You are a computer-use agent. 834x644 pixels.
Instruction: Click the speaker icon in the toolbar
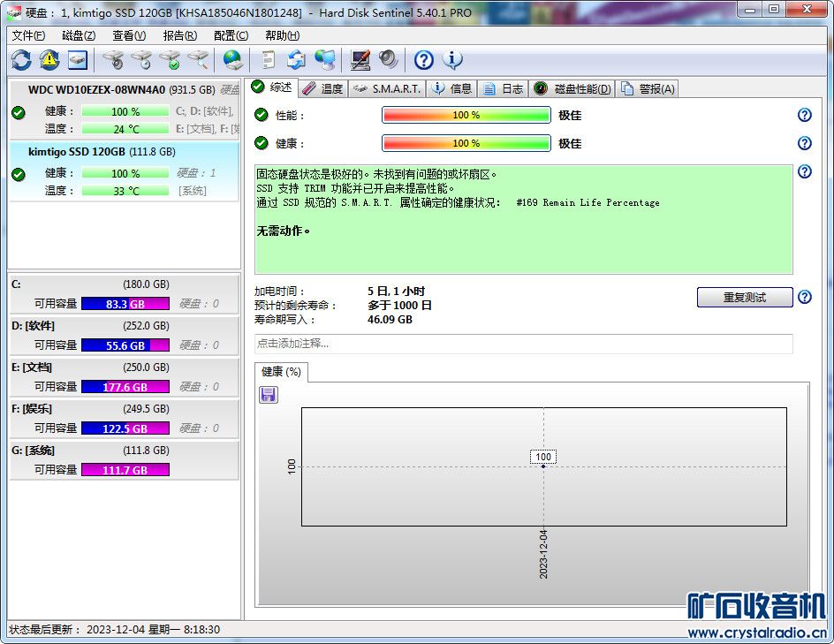[x=389, y=60]
